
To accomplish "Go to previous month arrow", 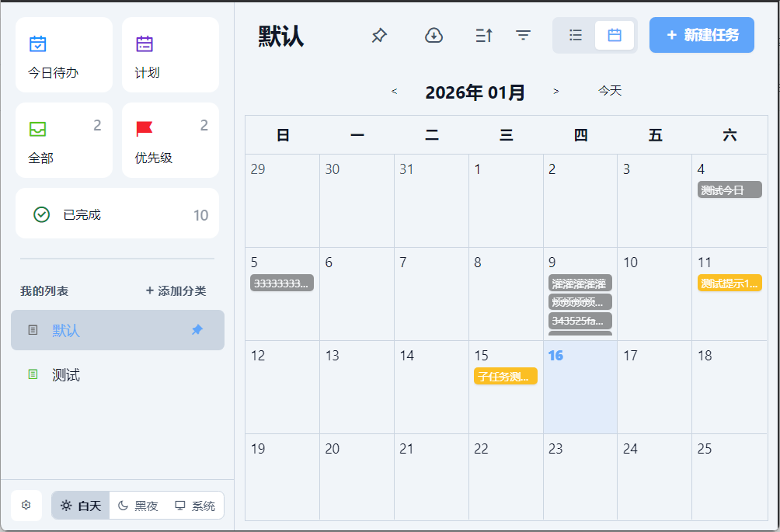I will click(x=394, y=91).
